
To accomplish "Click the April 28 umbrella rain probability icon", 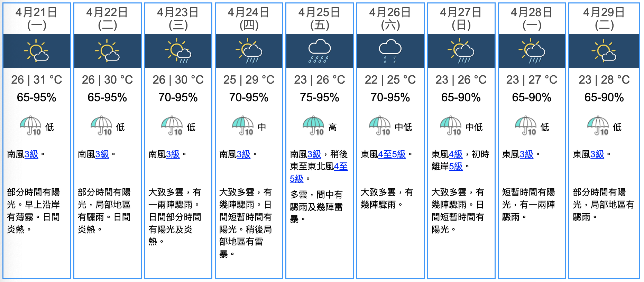I will click(526, 126).
